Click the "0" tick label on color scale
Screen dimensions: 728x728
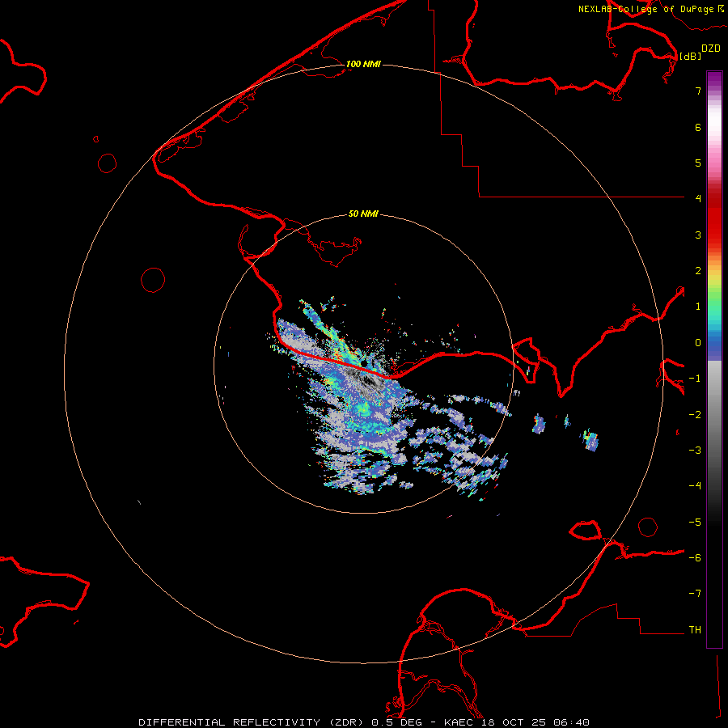(698, 343)
